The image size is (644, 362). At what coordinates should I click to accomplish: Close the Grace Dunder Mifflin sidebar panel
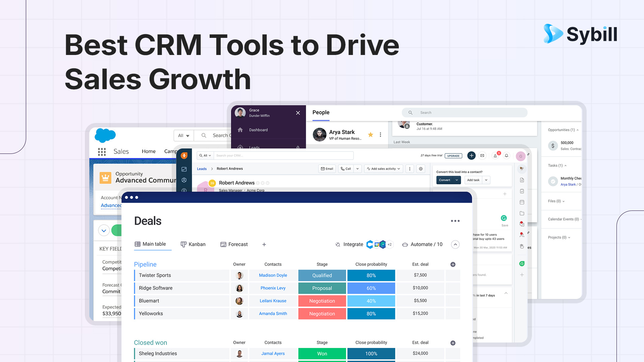coord(298,113)
